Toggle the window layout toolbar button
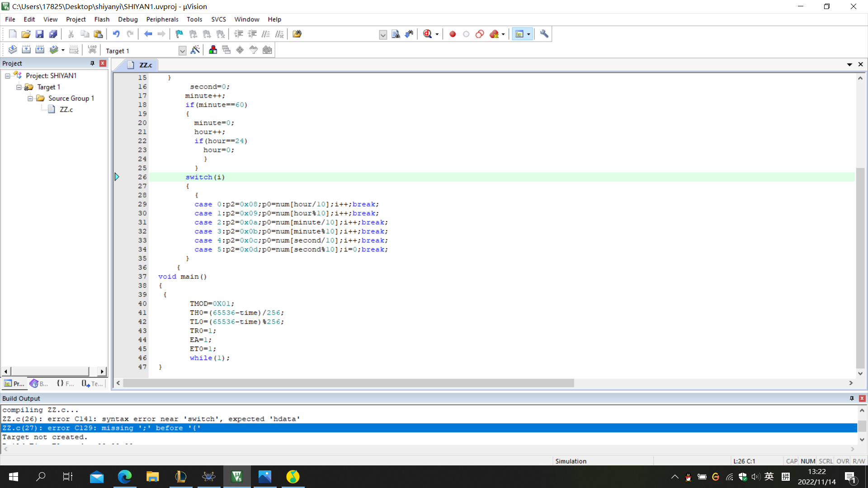Image resolution: width=868 pixels, height=488 pixels. tap(519, 34)
